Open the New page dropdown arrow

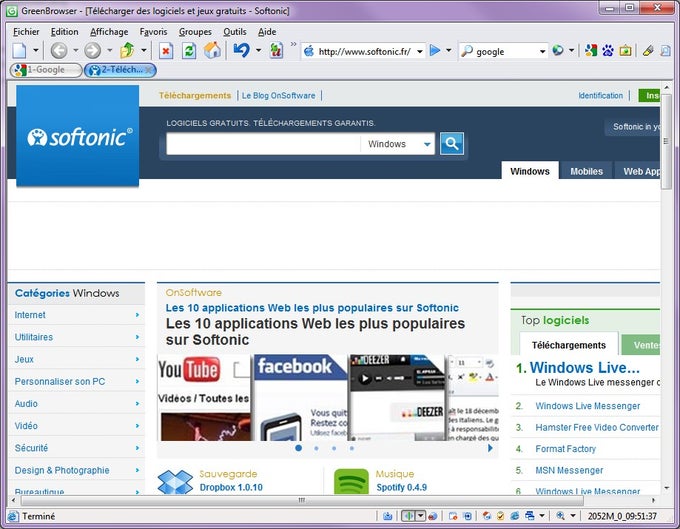click(x=36, y=51)
